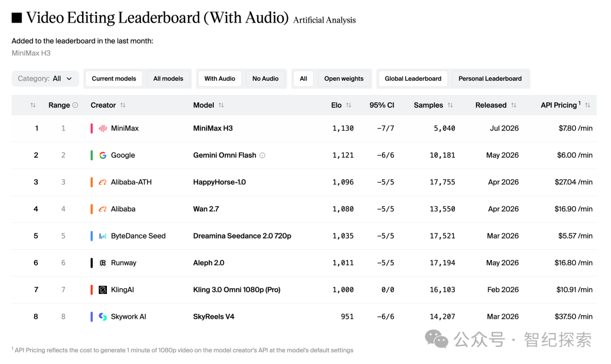
Task: Click the Runway logo icon
Action: point(103,263)
